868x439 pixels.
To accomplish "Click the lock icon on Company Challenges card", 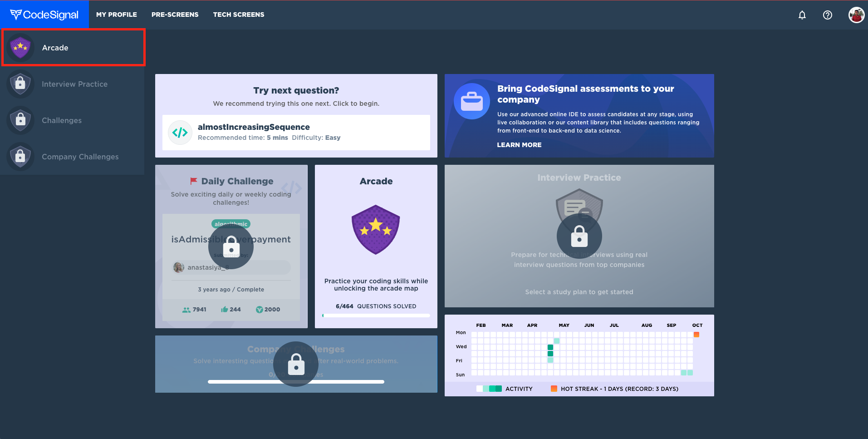I will pos(296,364).
